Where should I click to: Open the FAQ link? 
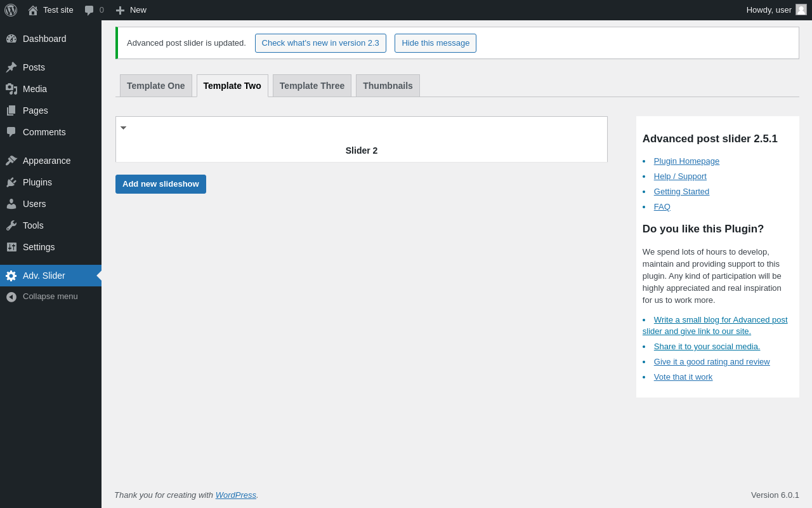[x=662, y=207]
